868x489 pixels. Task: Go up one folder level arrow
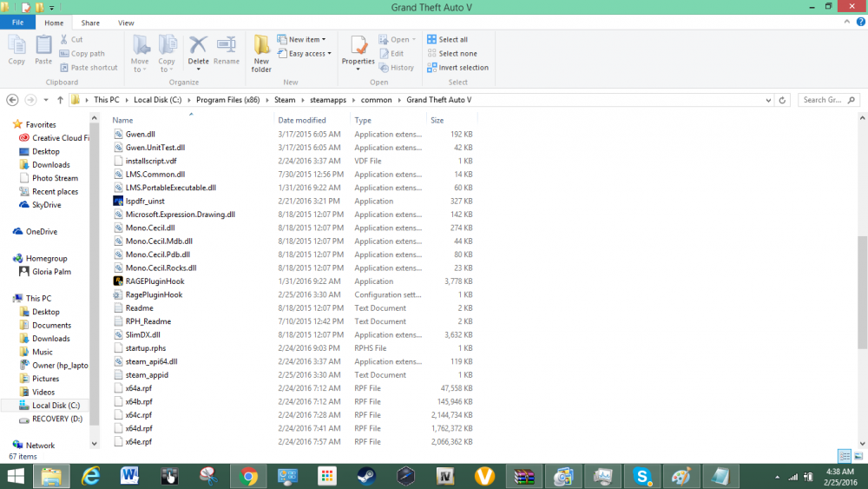[61, 100]
